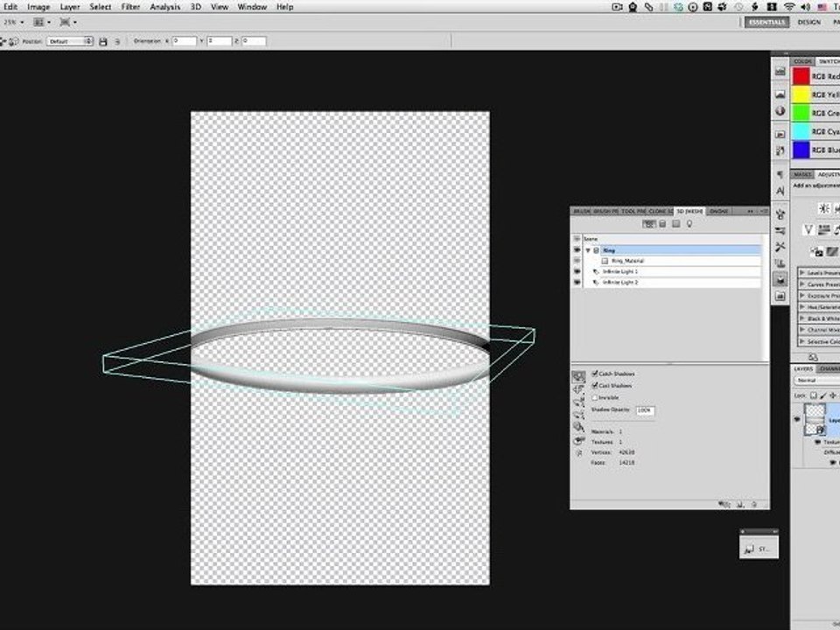Open the Analysis menu
Image resolution: width=840 pixels, height=630 pixels.
pyautogui.click(x=165, y=7)
